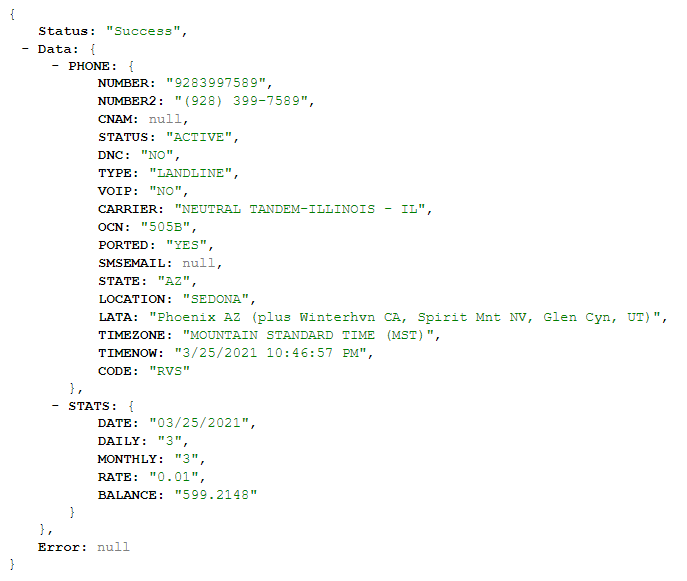Collapse the PHONE object node
This screenshot has height=581, width=687.
[55, 66]
